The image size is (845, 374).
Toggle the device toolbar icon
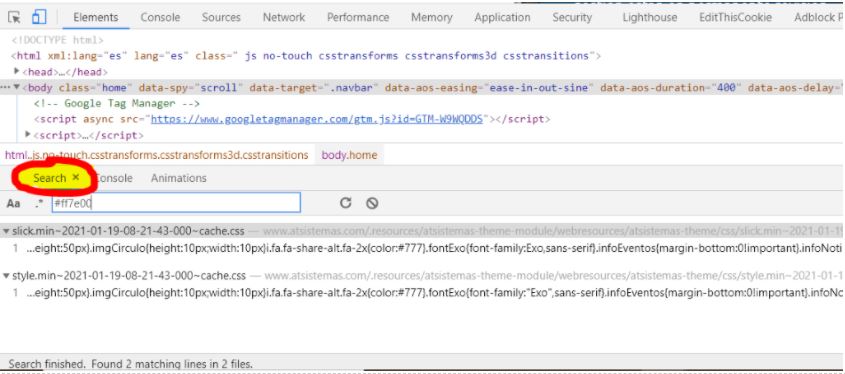pos(39,17)
